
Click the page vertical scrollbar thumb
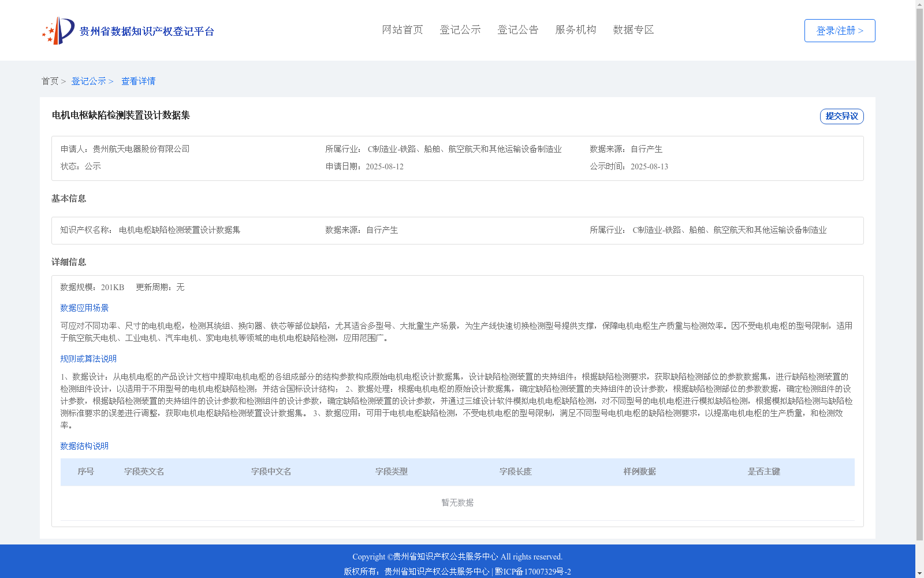tap(919, 275)
